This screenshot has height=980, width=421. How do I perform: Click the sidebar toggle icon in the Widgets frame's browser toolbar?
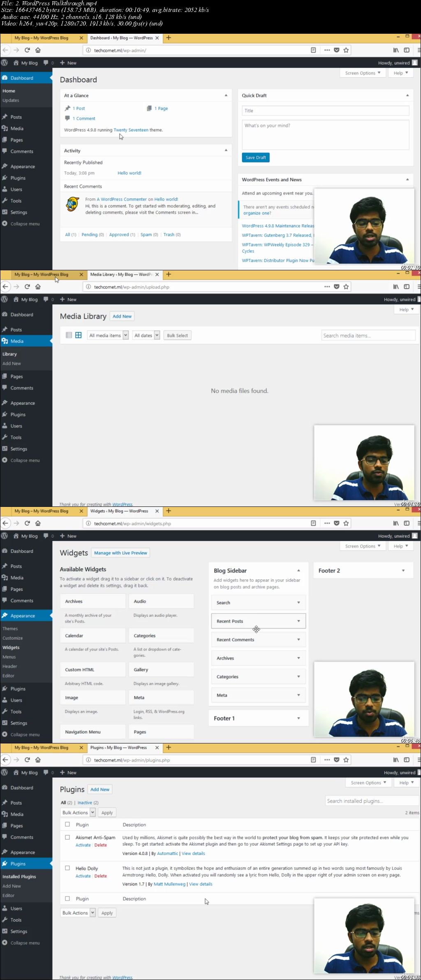click(407, 523)
